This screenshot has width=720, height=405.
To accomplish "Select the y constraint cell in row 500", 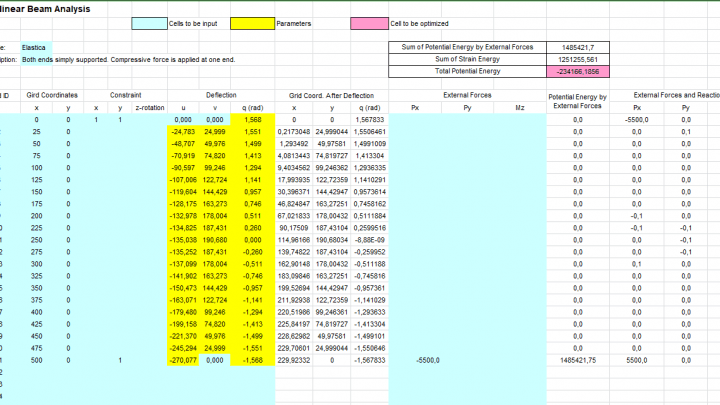I will click(x=120, y=360).
